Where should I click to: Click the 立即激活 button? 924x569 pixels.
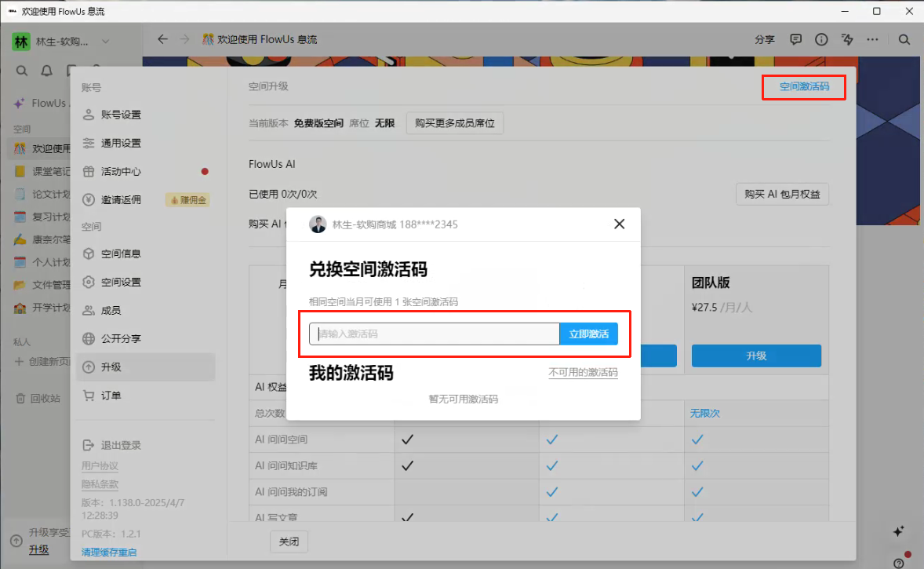[x=589, y=334]
